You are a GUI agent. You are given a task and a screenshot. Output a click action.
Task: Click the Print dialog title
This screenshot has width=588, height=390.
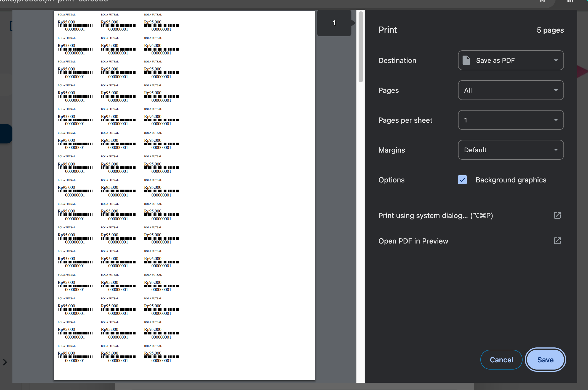[x=388, y=30]
